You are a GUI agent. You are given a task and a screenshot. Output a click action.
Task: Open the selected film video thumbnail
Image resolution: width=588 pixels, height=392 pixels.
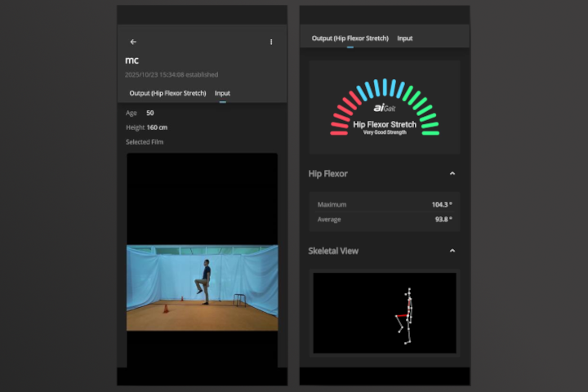(x=202, y=287)
